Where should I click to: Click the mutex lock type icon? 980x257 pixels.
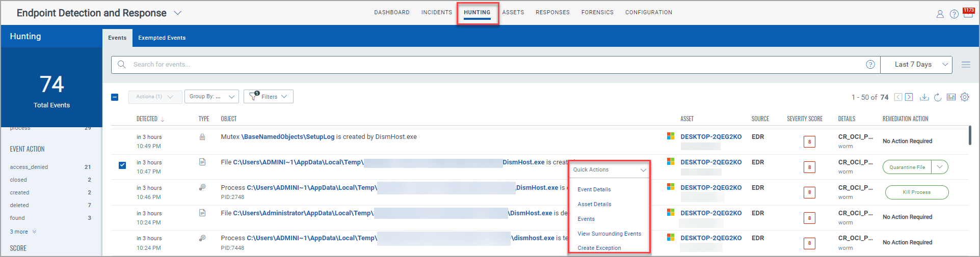coord(202,137)
